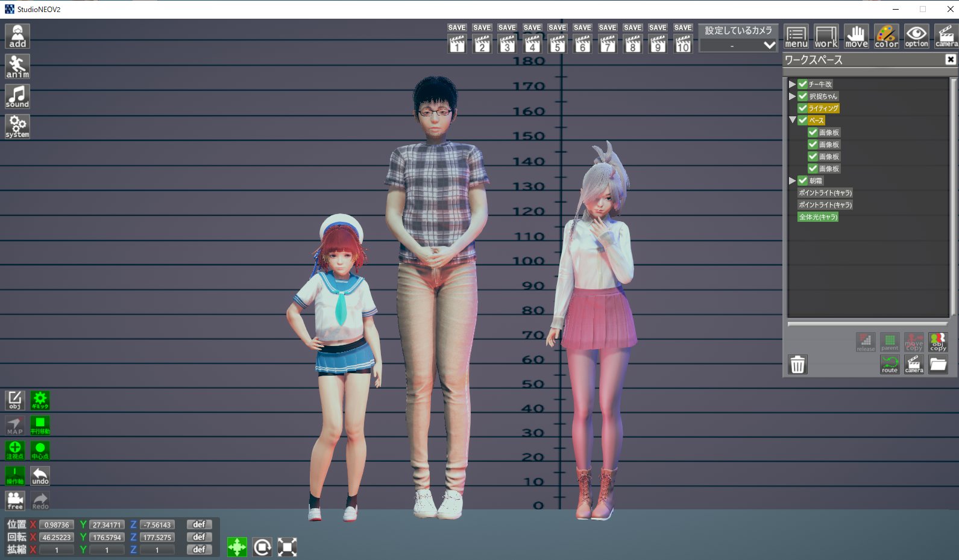Click the 位置 X value field
Image resolution: width=959 pixels, height=560 pixels.
57,525
